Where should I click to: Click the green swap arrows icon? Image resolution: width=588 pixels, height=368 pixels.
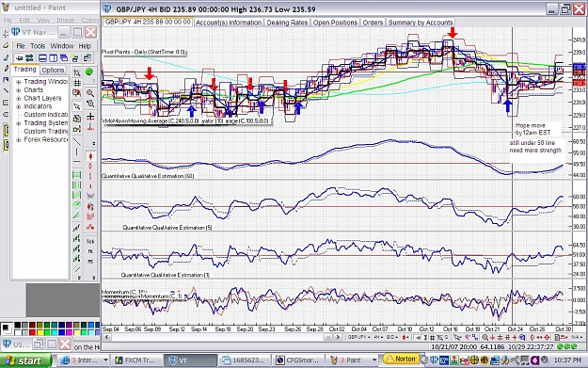29,58
